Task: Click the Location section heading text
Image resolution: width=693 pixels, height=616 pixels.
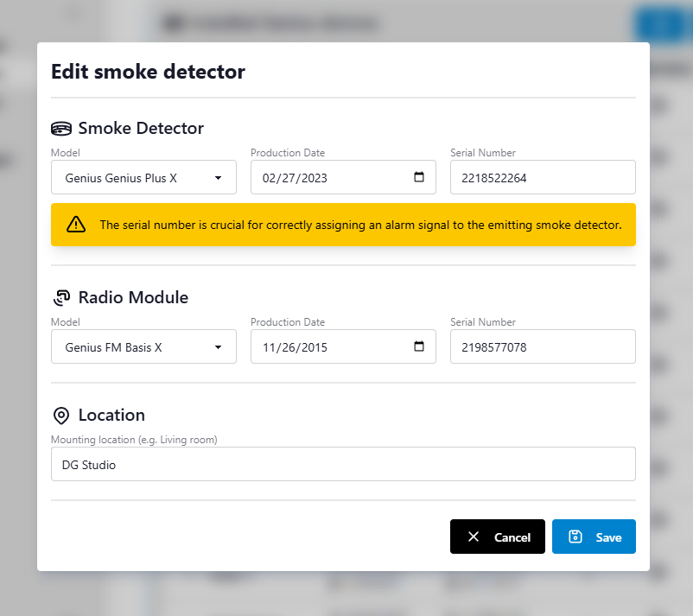Action: pos(111,416)
